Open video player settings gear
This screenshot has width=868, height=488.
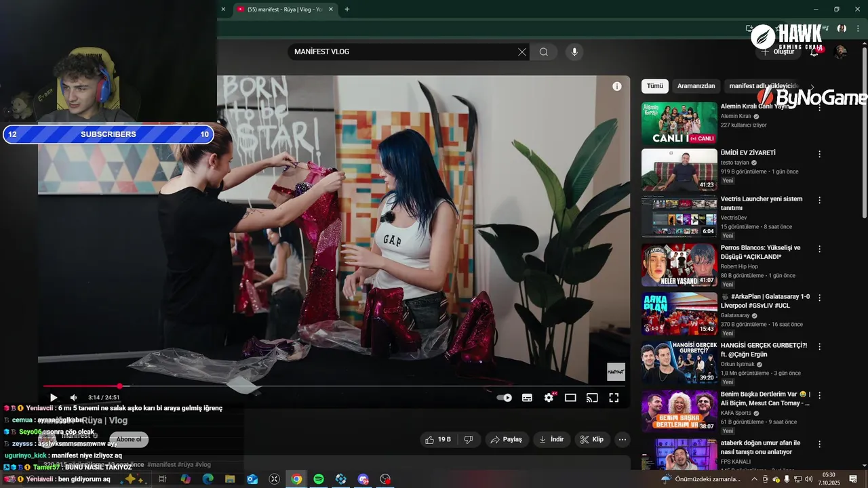click(549, 398)
